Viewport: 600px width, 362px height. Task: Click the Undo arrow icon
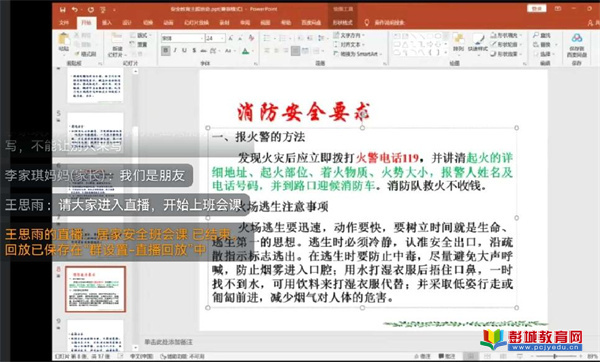tap(75, 10)
